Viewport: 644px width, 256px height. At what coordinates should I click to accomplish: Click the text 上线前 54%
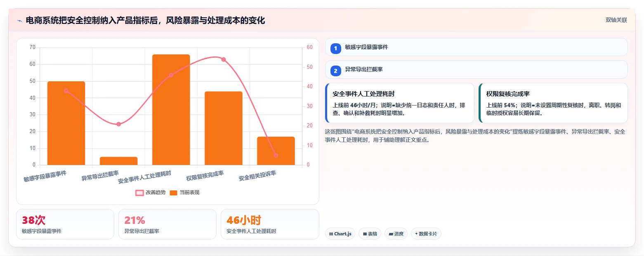pyautogui.click(x=500, y=105)
